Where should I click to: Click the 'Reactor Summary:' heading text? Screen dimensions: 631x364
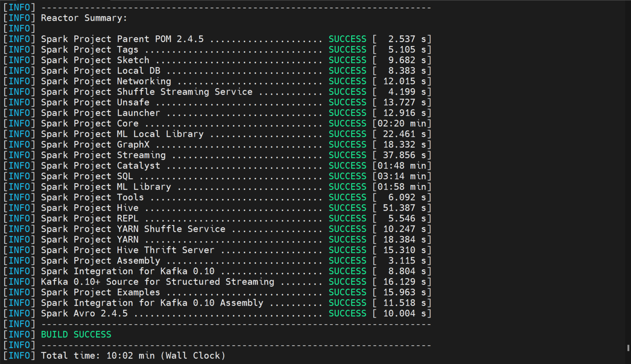click(x=84, y=18)
